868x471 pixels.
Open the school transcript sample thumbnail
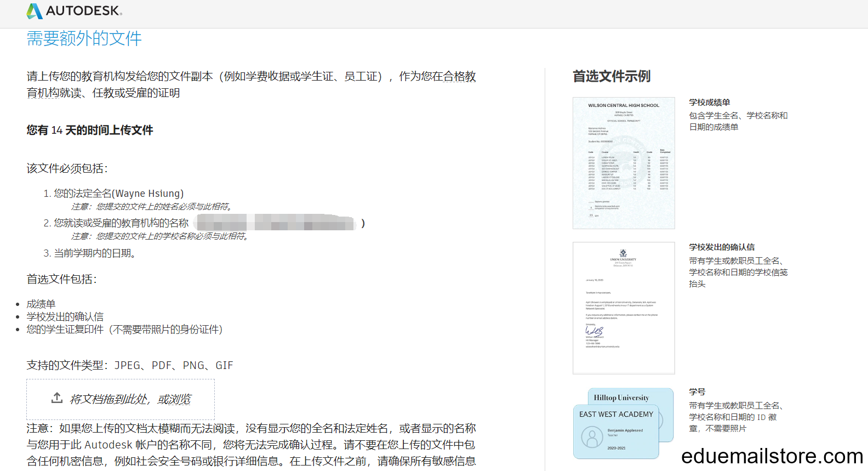click(624, 163)
